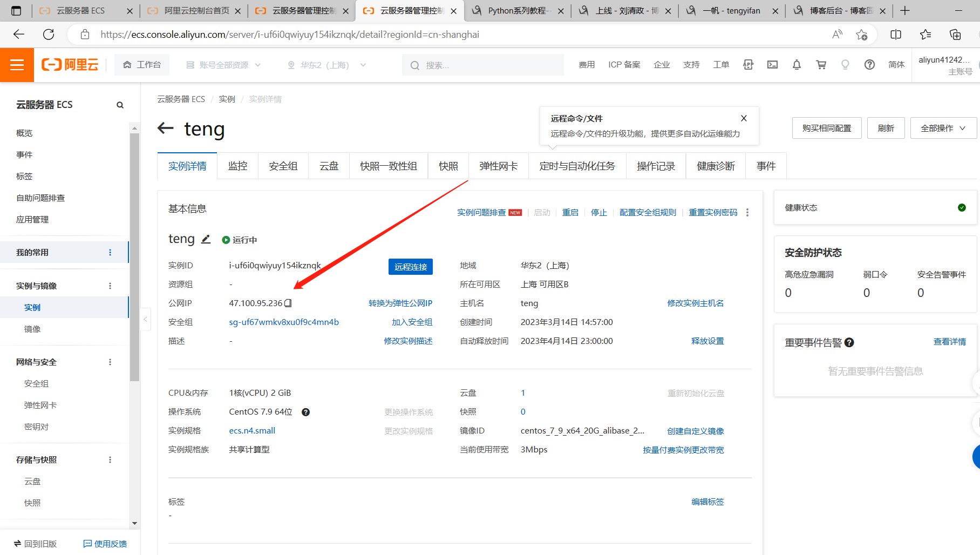Click 转换为弹性公网IP link

(400, 303)
